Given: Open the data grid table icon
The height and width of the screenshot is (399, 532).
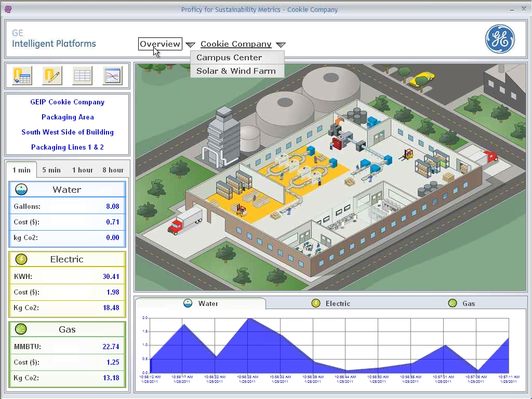Looking at the screenshot, I should 83,75.
